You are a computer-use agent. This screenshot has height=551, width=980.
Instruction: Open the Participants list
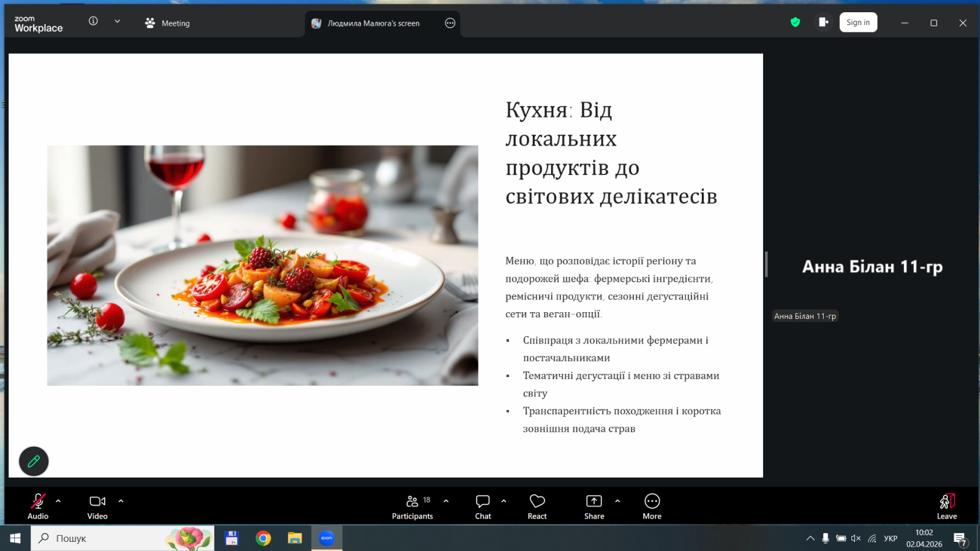click(x=412, y=506)
